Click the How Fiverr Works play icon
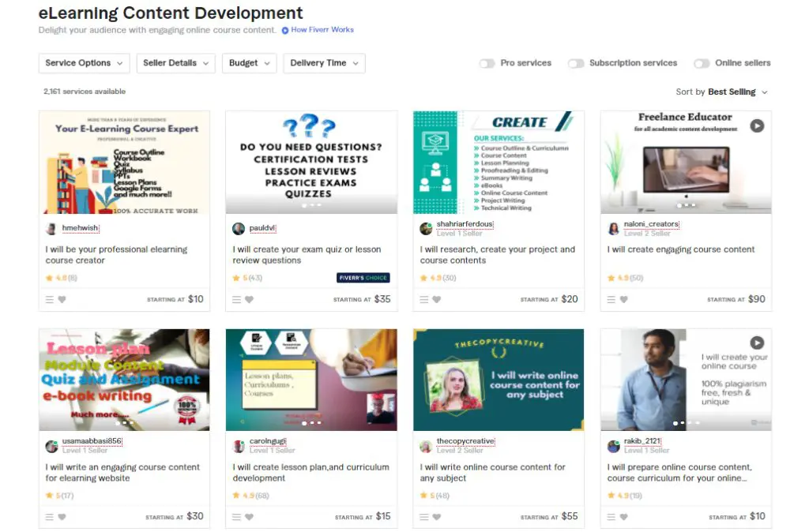This screenshot has width=809, height=532. click(x=285, y=31)
